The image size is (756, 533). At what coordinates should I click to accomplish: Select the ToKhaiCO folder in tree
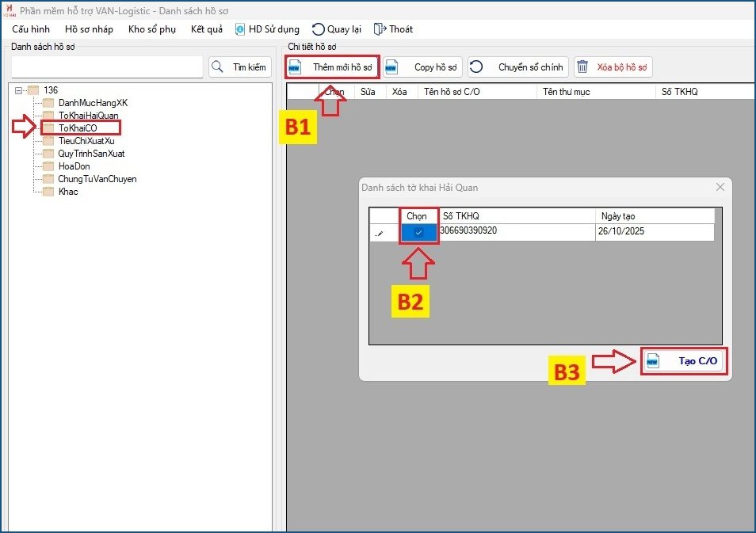tap(77, 128)
